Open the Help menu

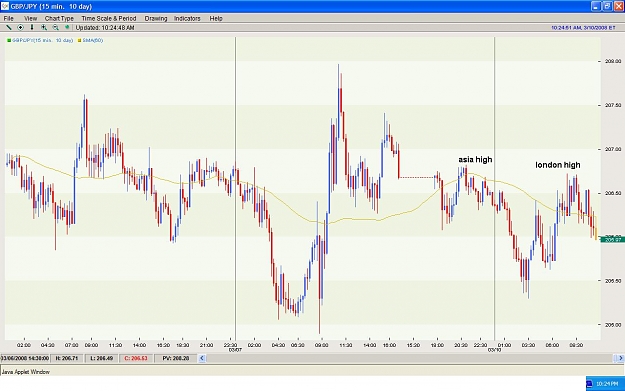(x=216, y=18)
